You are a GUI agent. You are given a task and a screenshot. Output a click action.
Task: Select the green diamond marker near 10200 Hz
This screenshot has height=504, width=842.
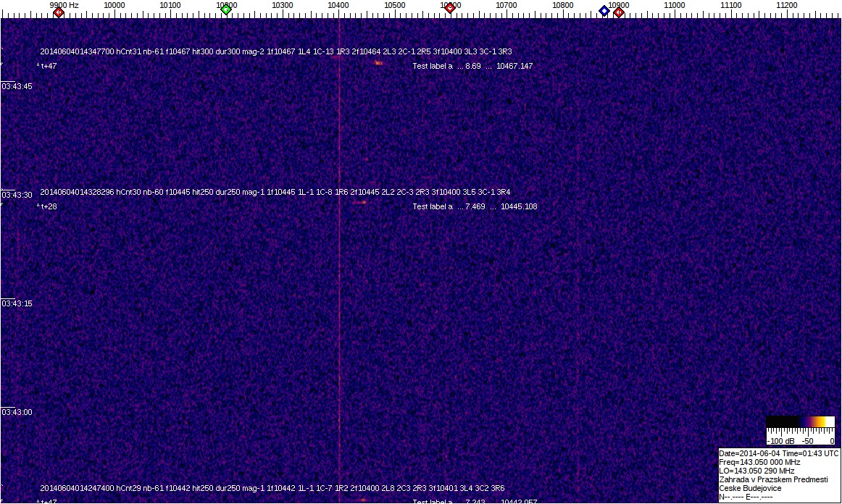[226, 9]
